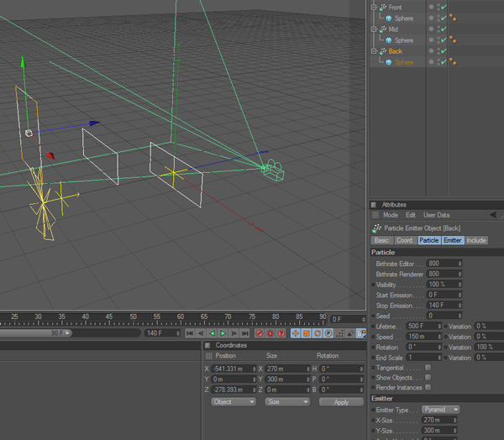This screenshot has width=504, height=440.
Task: Jump to the start of the animation
Action: coord(188,333)
